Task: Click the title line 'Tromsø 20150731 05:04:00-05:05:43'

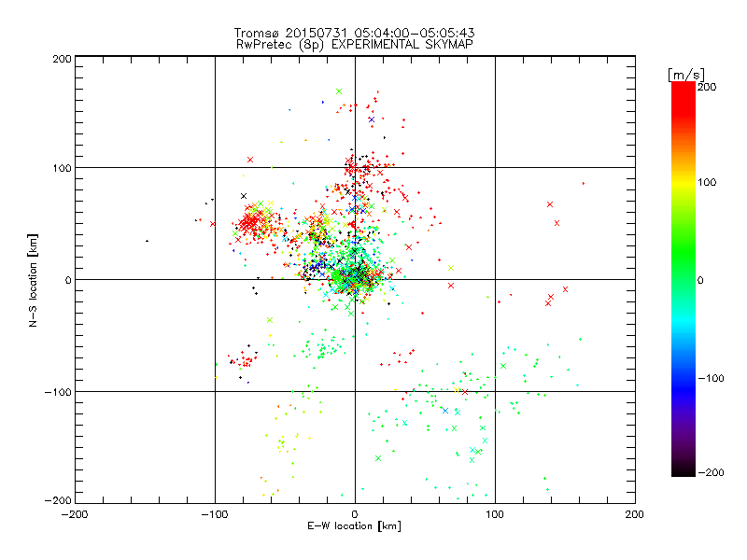Action: [x=354, y=33]
